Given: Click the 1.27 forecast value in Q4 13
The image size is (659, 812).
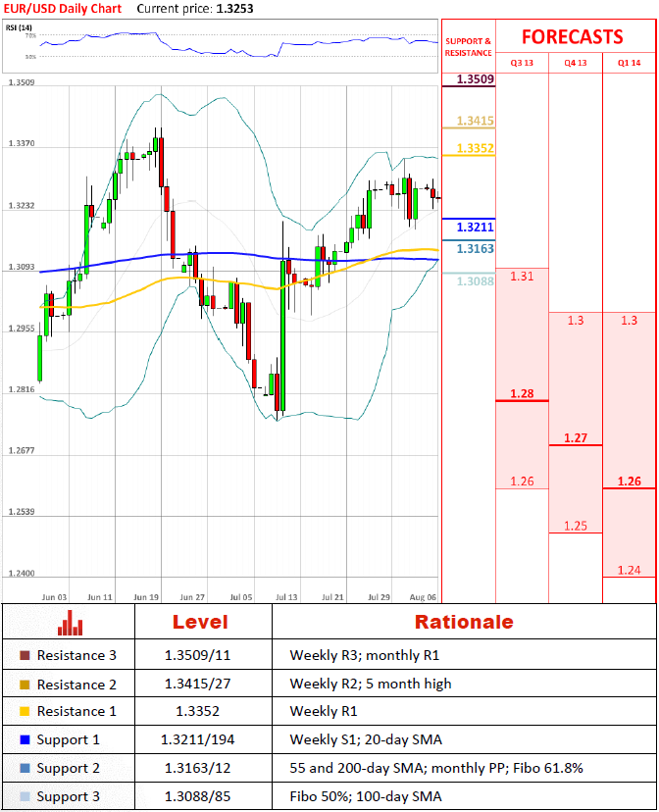Looking at the screenshot, I should (x=576, y=438).
